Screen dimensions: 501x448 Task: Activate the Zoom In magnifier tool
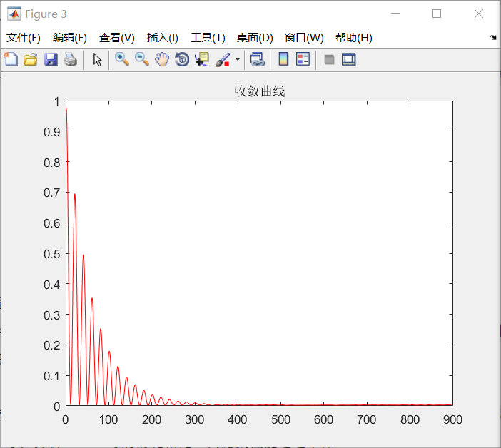(122, 59)
